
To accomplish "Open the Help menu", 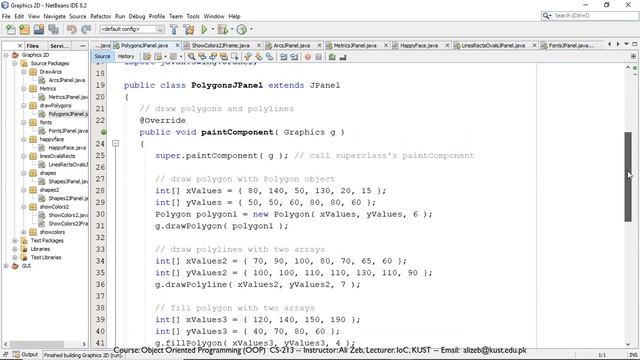I will tap(234, 16).
